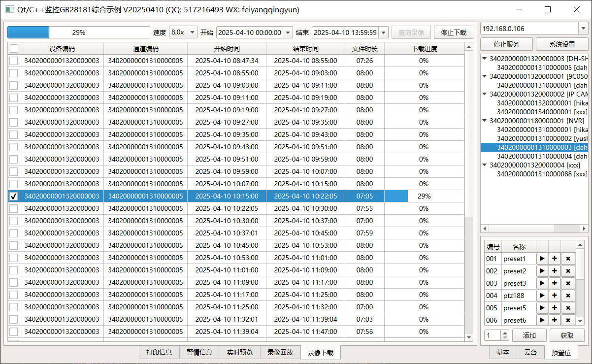This screenshot has height=364, width=592.
Task: Click the 查询录像 button
Action: click(x=411, y=33)
